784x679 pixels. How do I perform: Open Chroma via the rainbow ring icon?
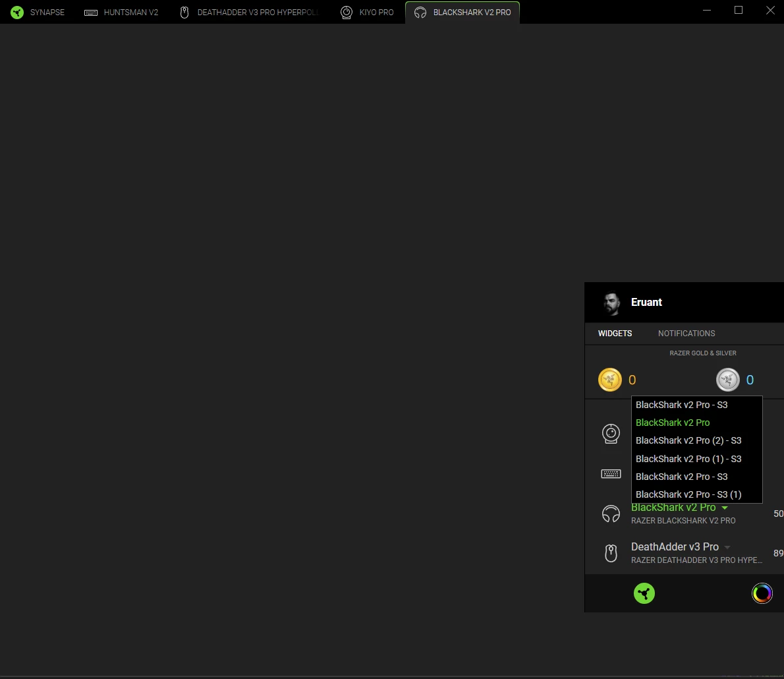[762, 593]
